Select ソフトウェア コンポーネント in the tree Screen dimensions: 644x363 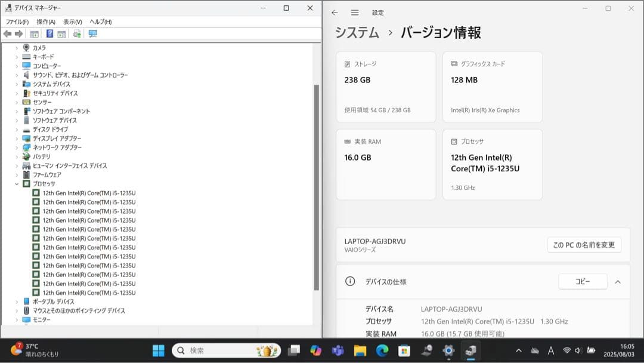coord(61,111)
